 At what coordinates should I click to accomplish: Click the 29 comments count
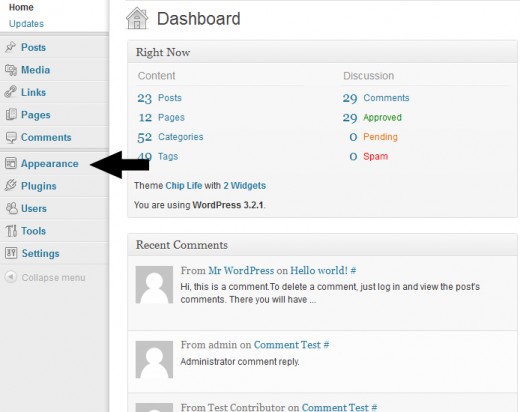tap(350, 98)
